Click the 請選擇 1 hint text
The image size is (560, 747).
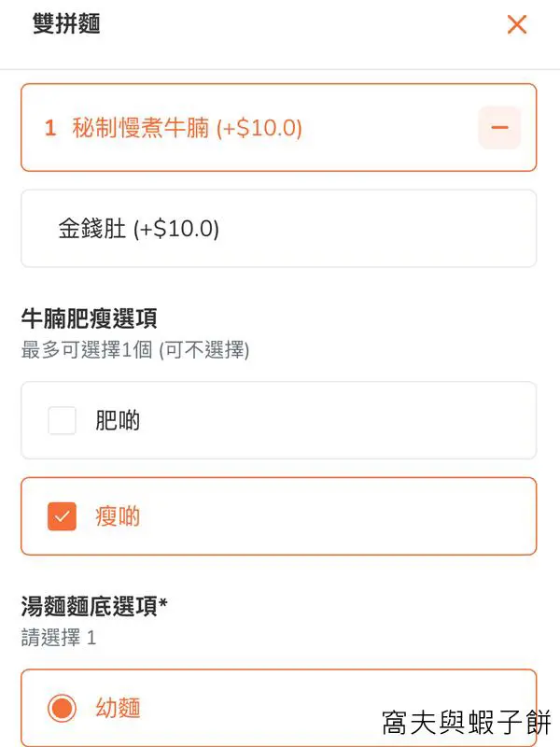coord(58,639)
